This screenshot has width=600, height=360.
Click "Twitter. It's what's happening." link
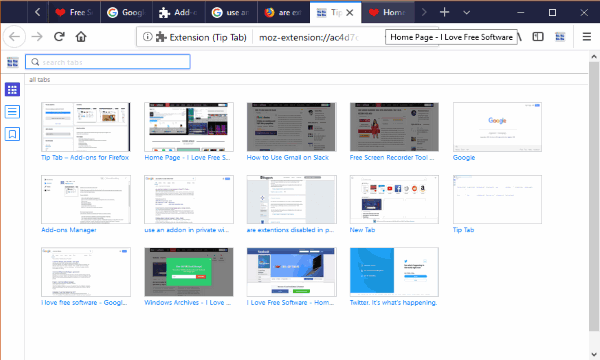(x=393, y=303)
